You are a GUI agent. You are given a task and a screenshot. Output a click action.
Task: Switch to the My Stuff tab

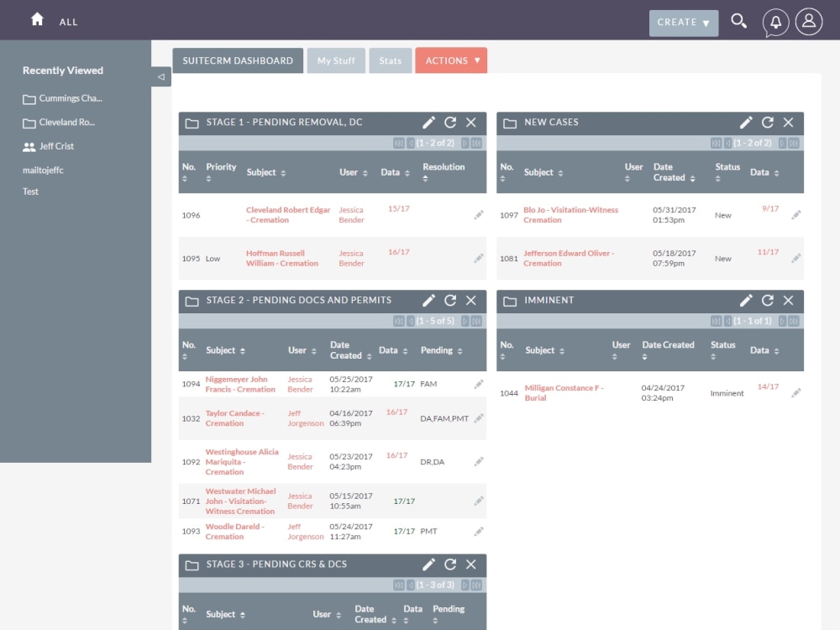point(336,60)
